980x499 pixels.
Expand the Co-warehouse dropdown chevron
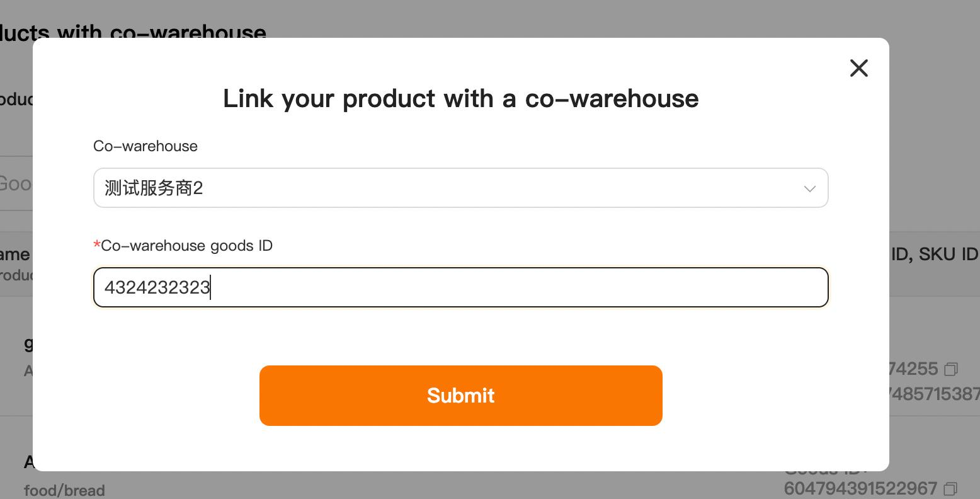(809, 188)
